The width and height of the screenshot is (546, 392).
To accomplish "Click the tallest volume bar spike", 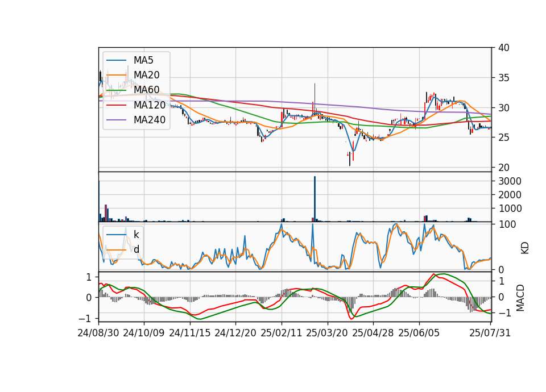I will tap(315, 199).
